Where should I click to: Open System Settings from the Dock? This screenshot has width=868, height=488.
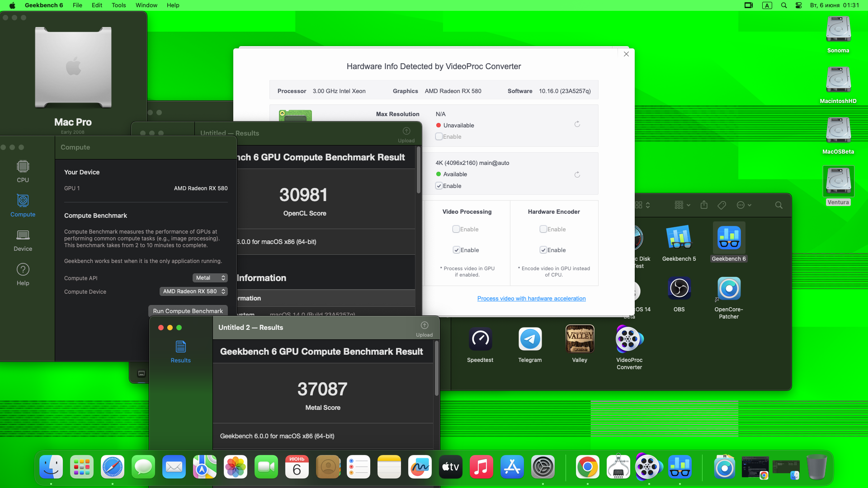click(x=543, y=467)
